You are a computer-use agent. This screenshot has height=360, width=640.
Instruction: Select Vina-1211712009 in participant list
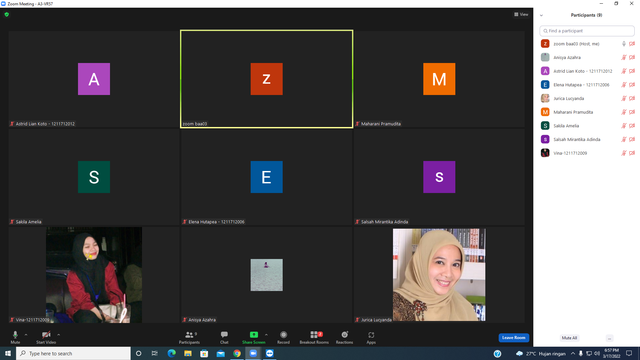click(587, 153)
